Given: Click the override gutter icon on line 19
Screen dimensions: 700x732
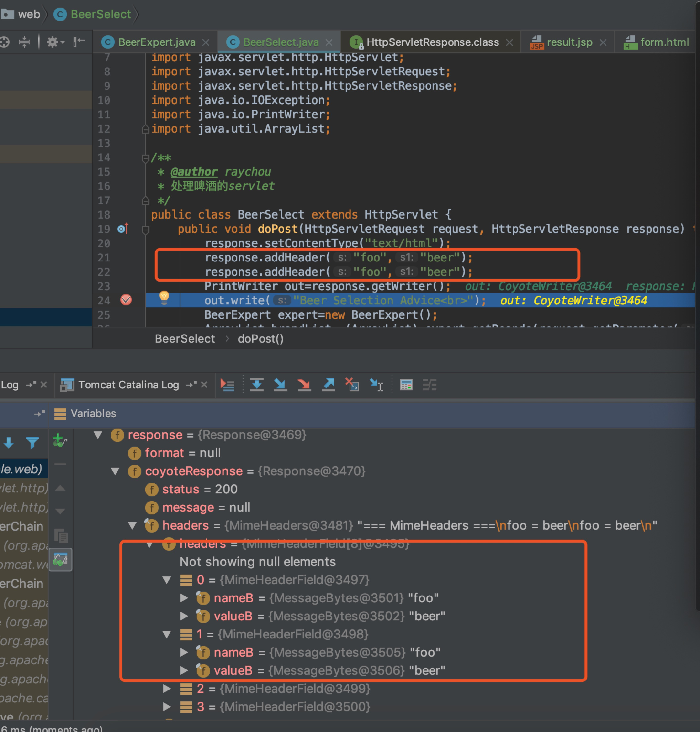Looking at the screenshot, I should pos(123,229).
